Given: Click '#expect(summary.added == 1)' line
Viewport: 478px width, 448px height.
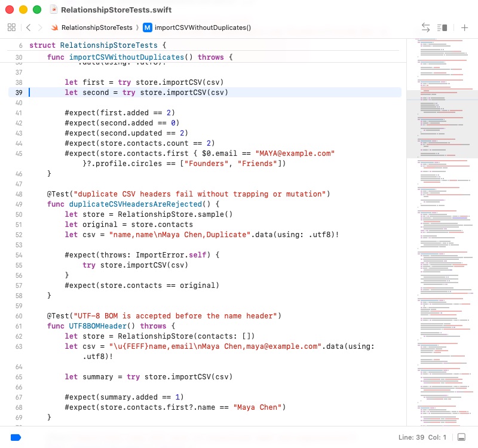Looking at the screenshot, I should pyautogui.click(x=124, y=397).
